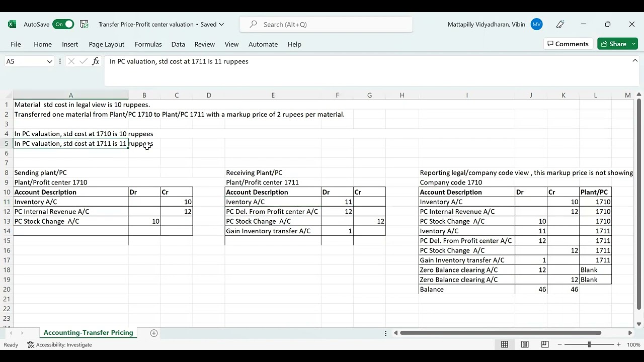Click the zoom out minus icon
The width and height of the screenshot is (644, 362).
pyautogui.click(x=559, y=344)
